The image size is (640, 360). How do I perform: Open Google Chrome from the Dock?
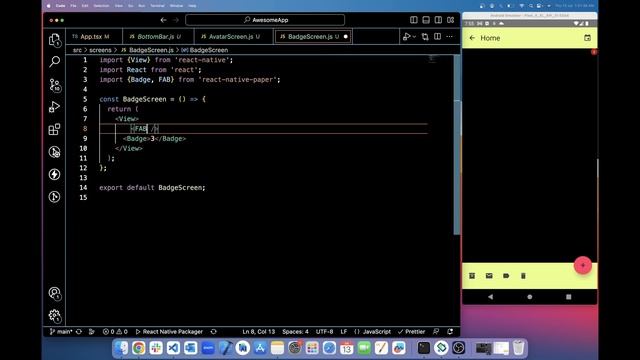point(138,348)
